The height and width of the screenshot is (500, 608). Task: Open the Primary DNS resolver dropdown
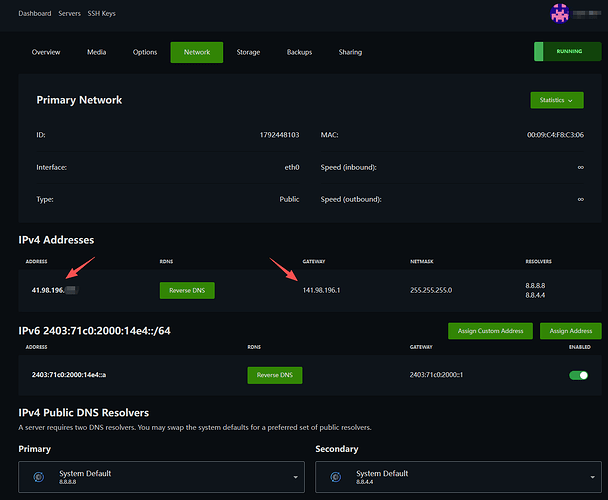pos(161,477)
